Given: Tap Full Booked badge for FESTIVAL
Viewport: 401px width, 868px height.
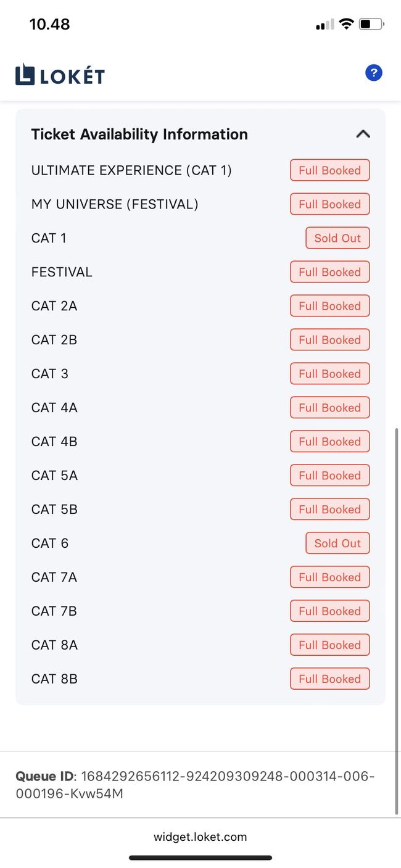Looking at the screenshot, I should coord(329,272).
